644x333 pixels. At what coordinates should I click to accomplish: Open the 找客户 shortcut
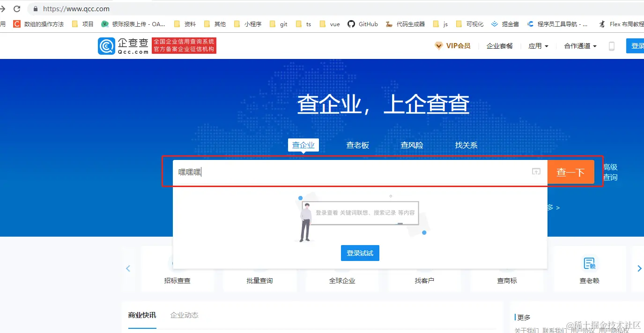click(424, 281)
